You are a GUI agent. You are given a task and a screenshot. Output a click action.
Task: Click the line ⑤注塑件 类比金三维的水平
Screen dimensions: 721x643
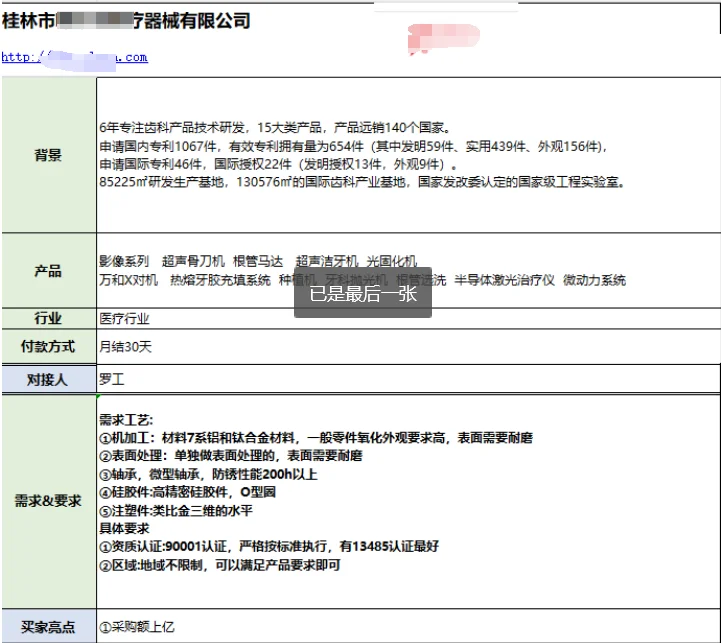coord(176,511)
